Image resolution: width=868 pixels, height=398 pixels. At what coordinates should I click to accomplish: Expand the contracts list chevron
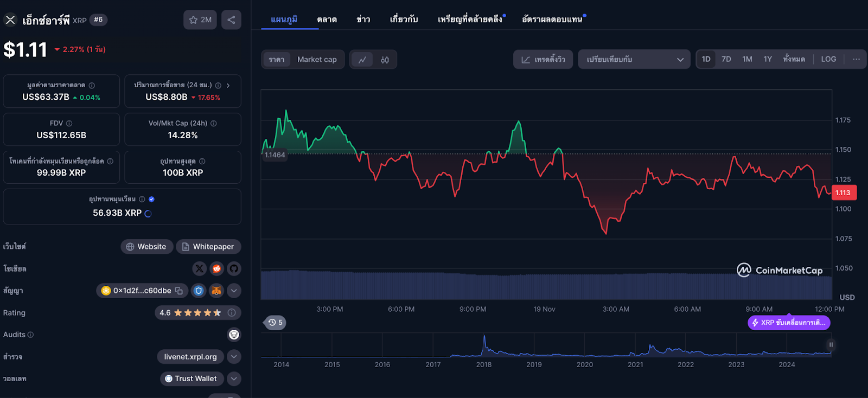[234, 291]
